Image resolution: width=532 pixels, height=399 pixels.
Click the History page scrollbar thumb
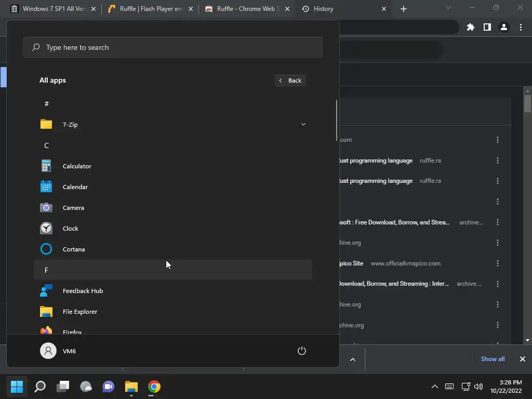pyautogui.click(x=527, y=103)
